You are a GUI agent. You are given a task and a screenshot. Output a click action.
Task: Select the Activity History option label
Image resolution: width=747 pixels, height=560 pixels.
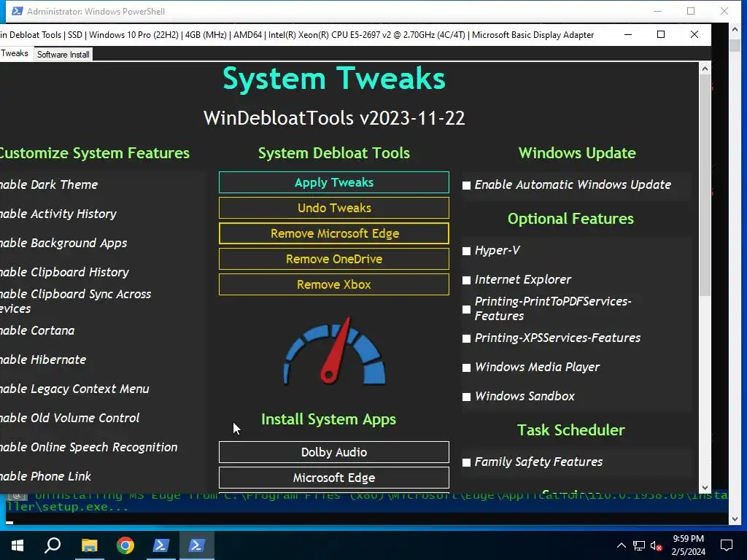pos(58,214)
